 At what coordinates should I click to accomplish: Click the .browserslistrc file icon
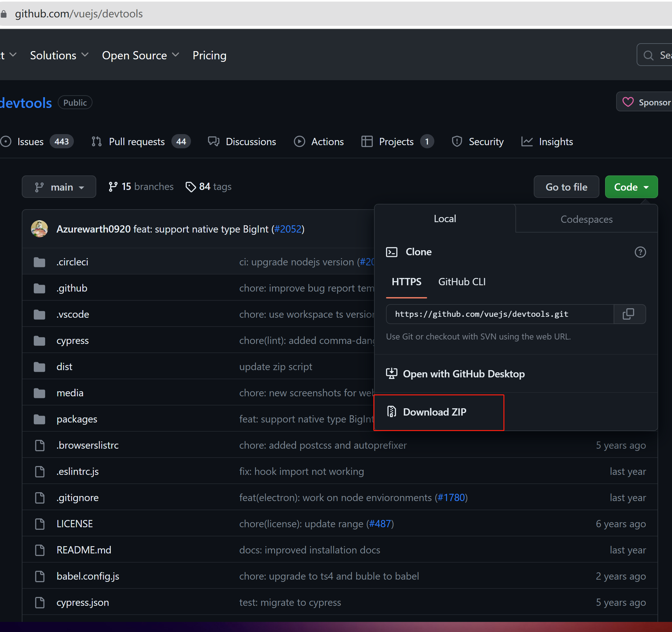click(x=40, y=446)
